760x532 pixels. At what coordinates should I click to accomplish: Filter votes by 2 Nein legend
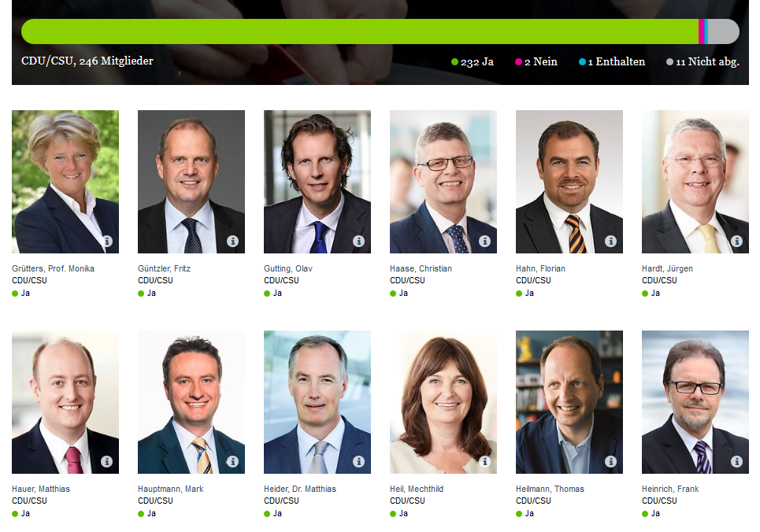(x=536, y=62)
